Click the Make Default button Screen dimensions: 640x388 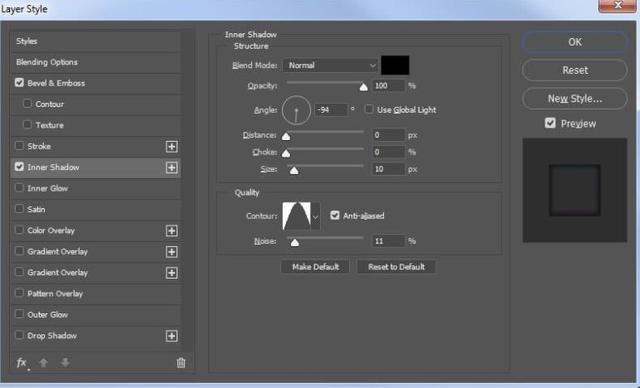click(315, 267)
